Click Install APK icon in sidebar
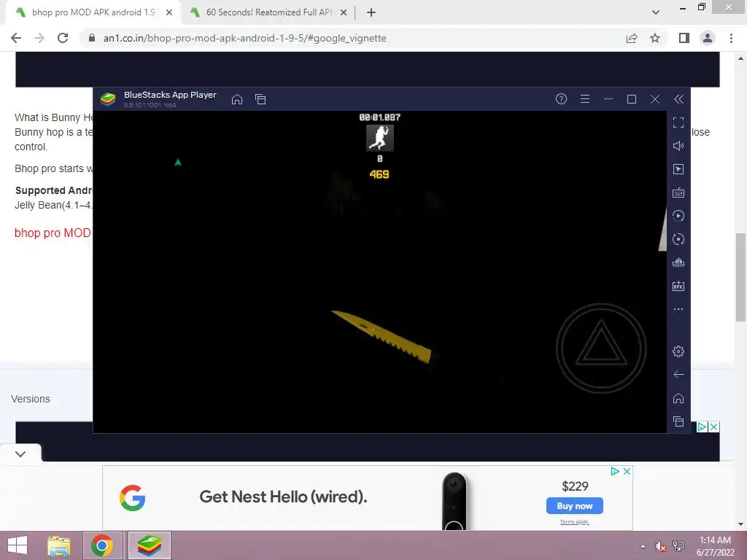The height and width of the screenshot is (560, 747). (678, 286)
